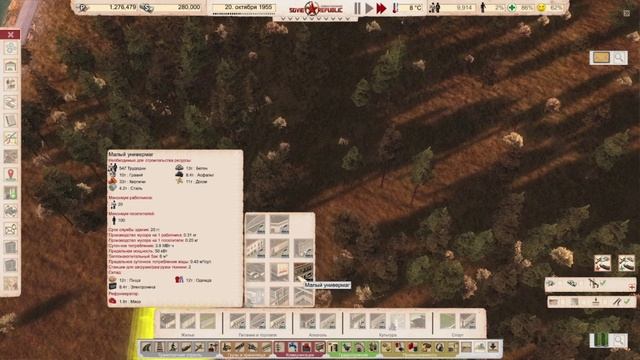640x360 pixels.
Task: Switch to fast-forward game speed
Action: point(381,8)
